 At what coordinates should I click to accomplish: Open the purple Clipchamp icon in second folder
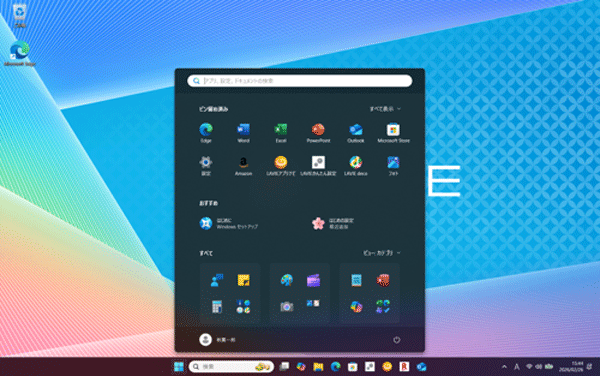pos(313,280)
